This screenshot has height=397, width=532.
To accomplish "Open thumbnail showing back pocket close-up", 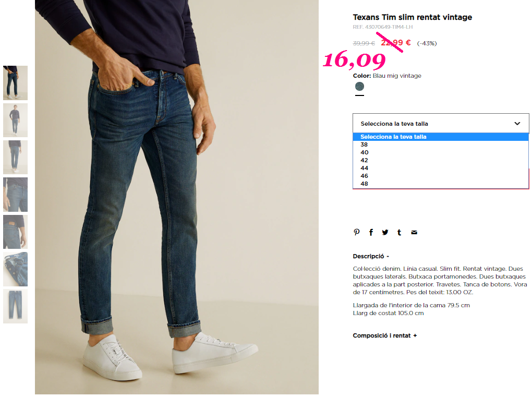I will [x=15, y=232].
